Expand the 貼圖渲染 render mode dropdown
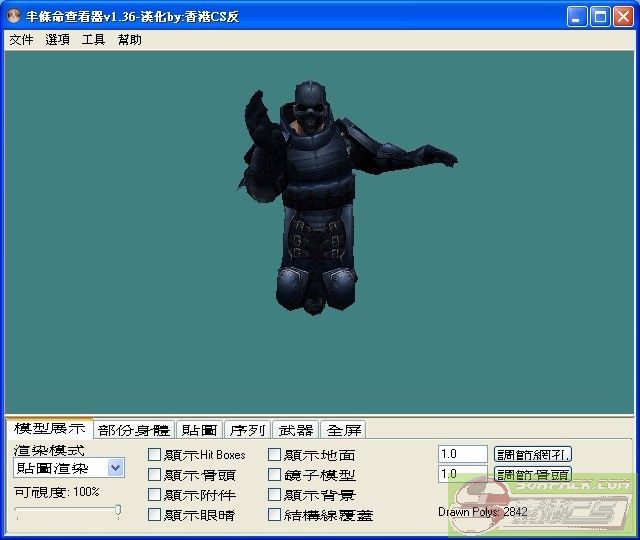640x540 pixels. tap(115, 467)
